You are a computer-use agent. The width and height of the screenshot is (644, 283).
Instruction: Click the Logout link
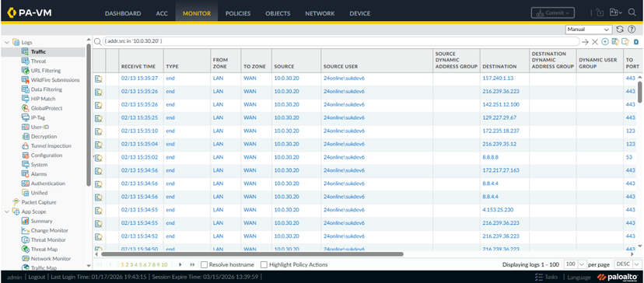[37, 277]
